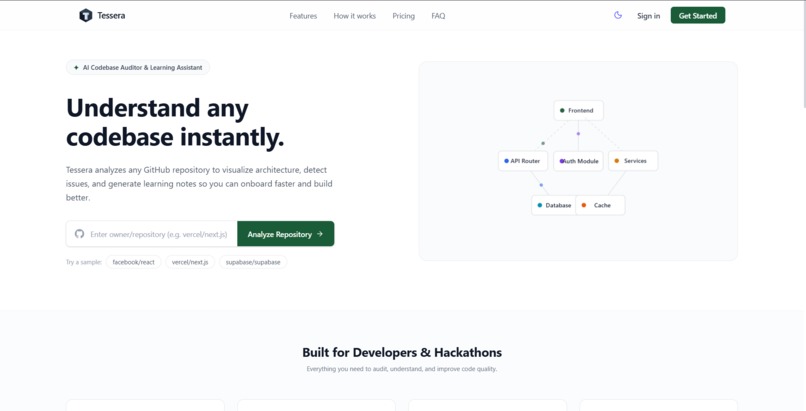Image resolution: width=806 pixels, height=411 pixels.
Task: Click the Tessera brand name
Action: (x=111, y=15)
